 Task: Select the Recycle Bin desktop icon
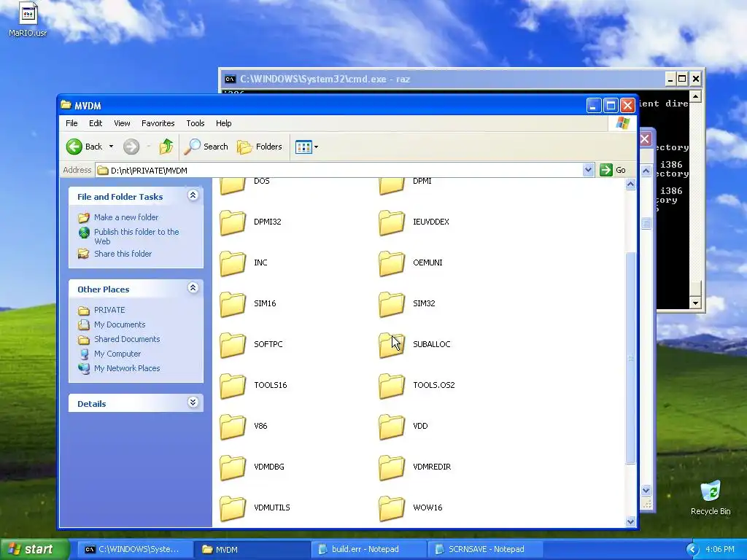point(711,497)
